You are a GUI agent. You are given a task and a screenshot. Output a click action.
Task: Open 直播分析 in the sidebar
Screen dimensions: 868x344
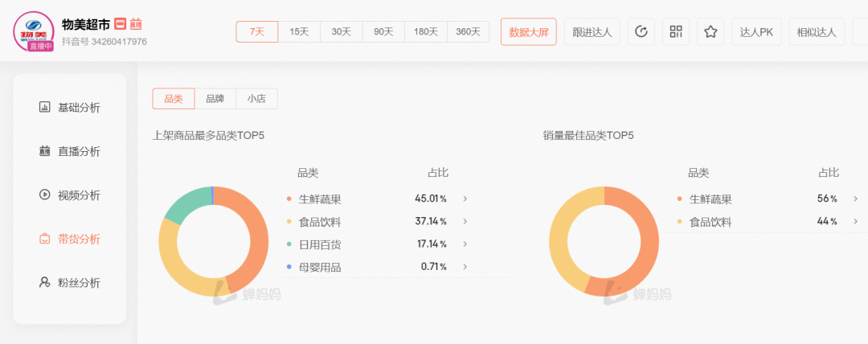[70, 152]
